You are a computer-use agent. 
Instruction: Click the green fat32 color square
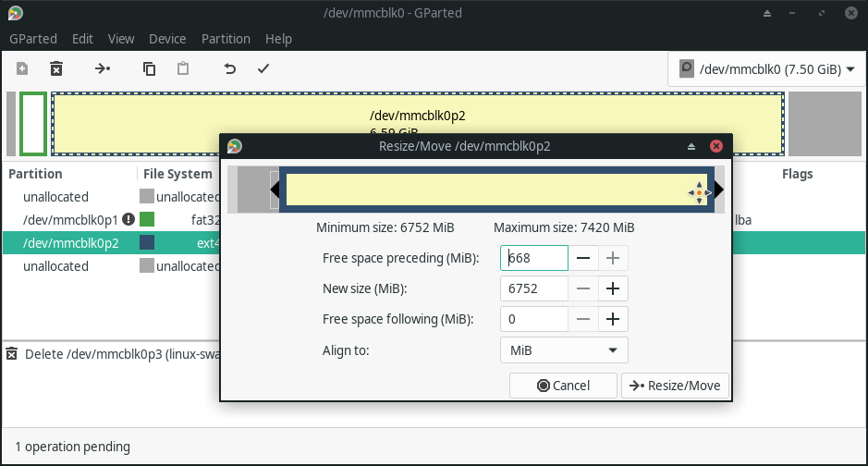(147, 220)
